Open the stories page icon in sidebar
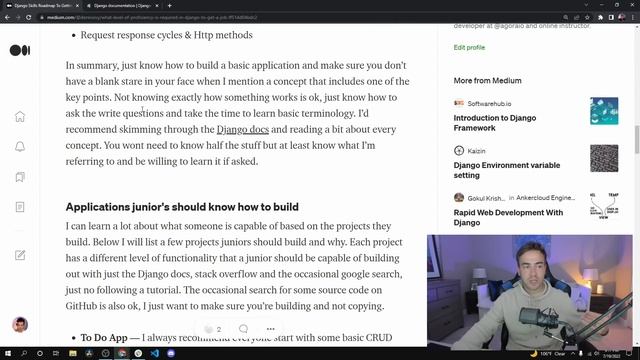 (20, 207)
